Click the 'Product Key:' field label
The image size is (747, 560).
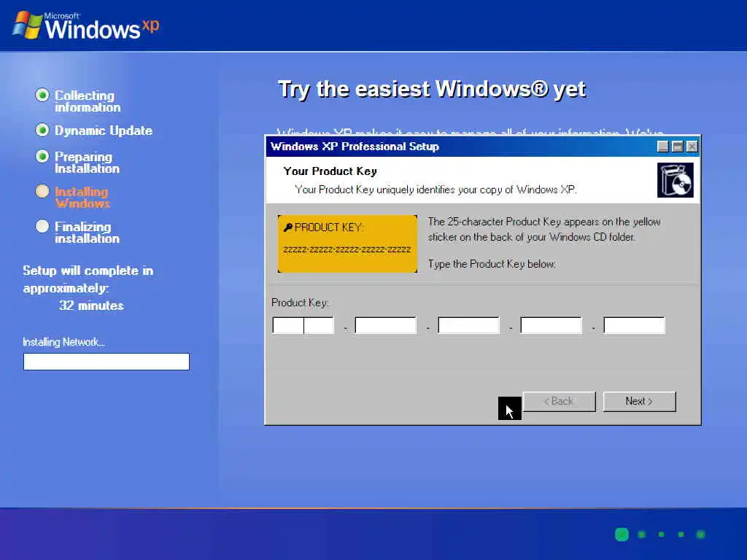click(300, 303)
